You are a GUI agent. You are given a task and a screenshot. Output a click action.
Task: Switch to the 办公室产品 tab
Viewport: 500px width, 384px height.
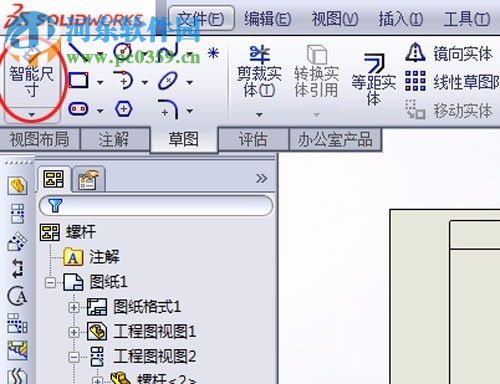(335, 139)
